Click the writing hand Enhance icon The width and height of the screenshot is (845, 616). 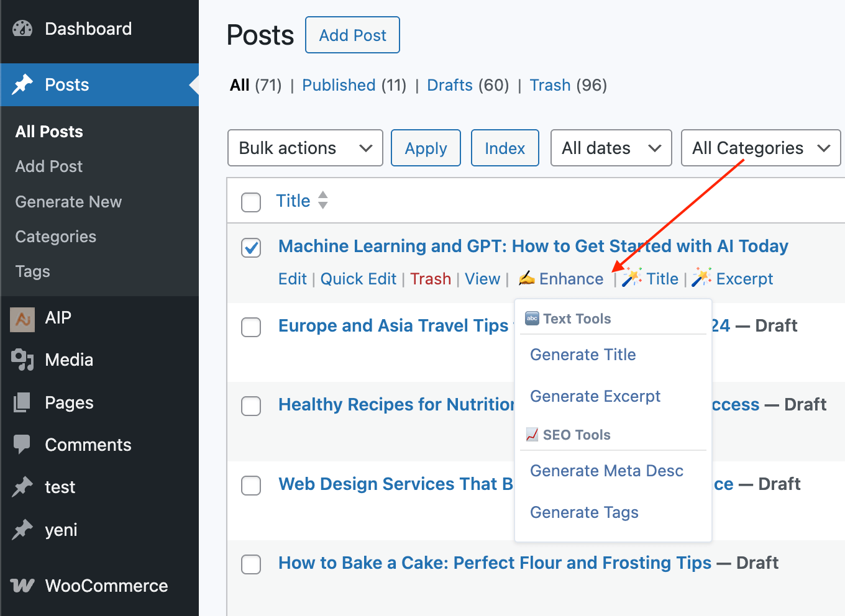tap(527, 278)
